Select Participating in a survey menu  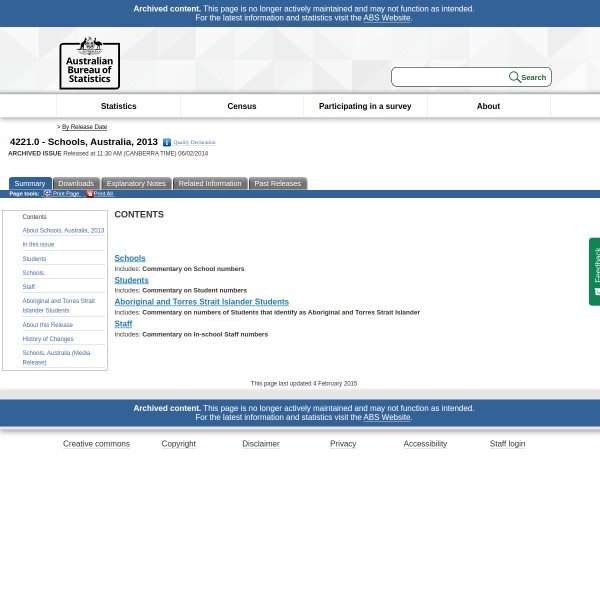[365, 106]
